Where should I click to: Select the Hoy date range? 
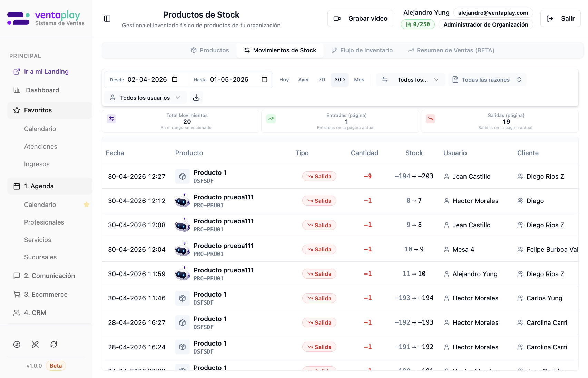[x=284, y=80]
